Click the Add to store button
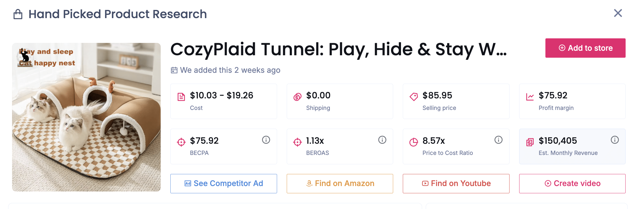The height and width of the screenshot is (209, 644). click(x=585, y=48)
